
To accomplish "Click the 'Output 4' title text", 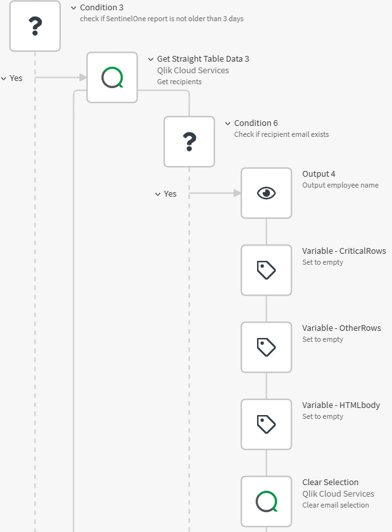I will coord(319,173).
